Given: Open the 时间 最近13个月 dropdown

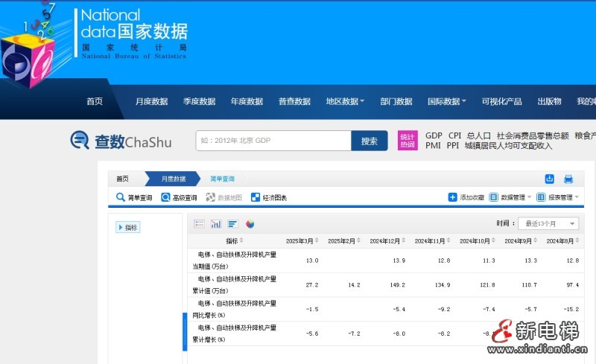Looking at the screenshot, I should click(549, 223).
